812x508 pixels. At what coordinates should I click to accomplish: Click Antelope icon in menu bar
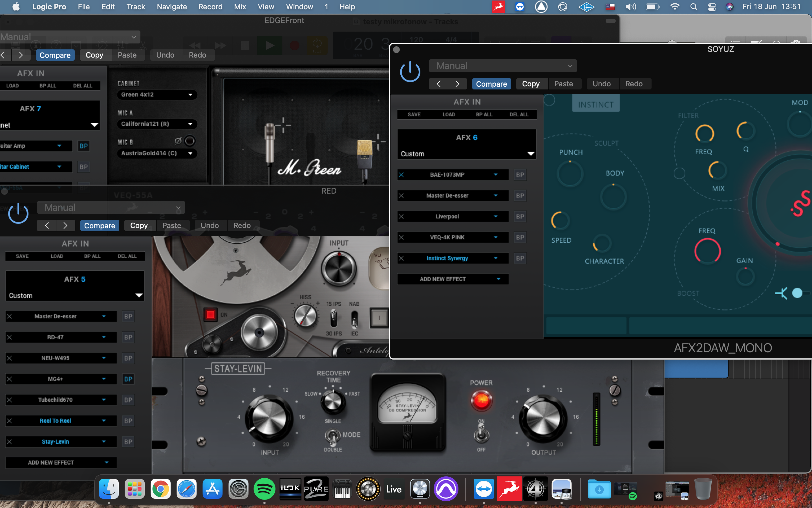[x=498, y=7]
